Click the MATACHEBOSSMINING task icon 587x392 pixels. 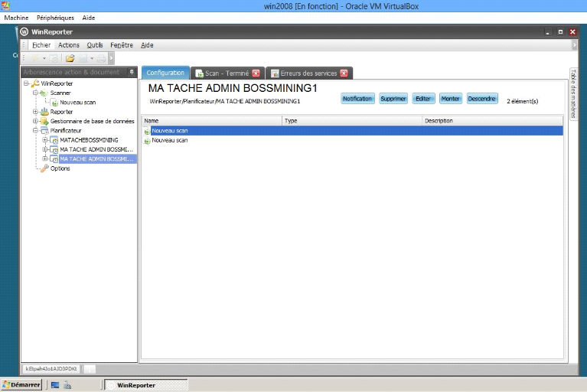(54, 140)
